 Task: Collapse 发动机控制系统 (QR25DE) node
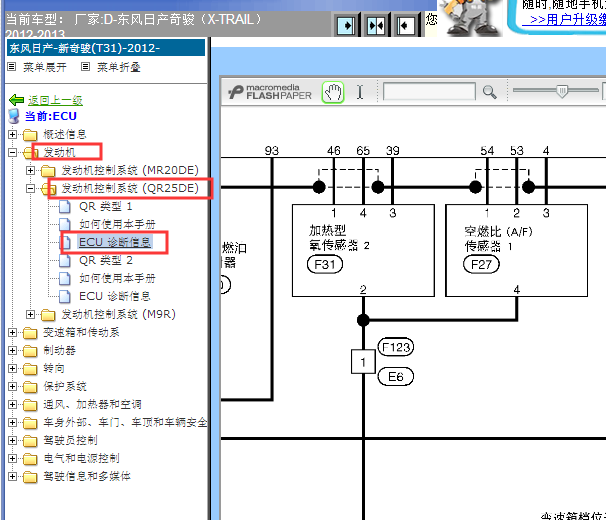[x=31, y=188]
